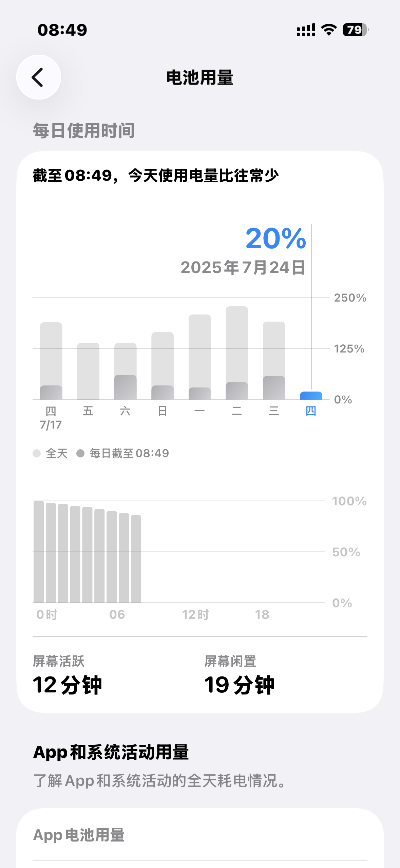Select the Friday (五) bar
This screenshot has width=400, height=868.
click(x=88, y=371)
